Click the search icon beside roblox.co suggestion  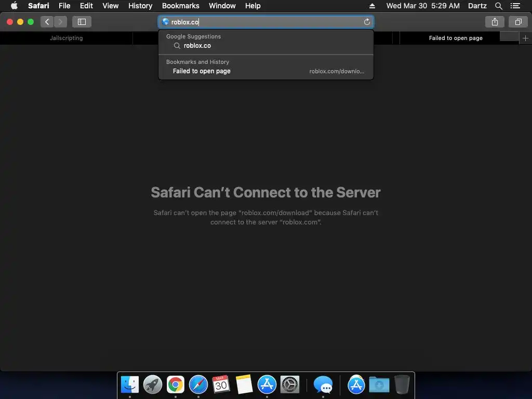(177, 46)
